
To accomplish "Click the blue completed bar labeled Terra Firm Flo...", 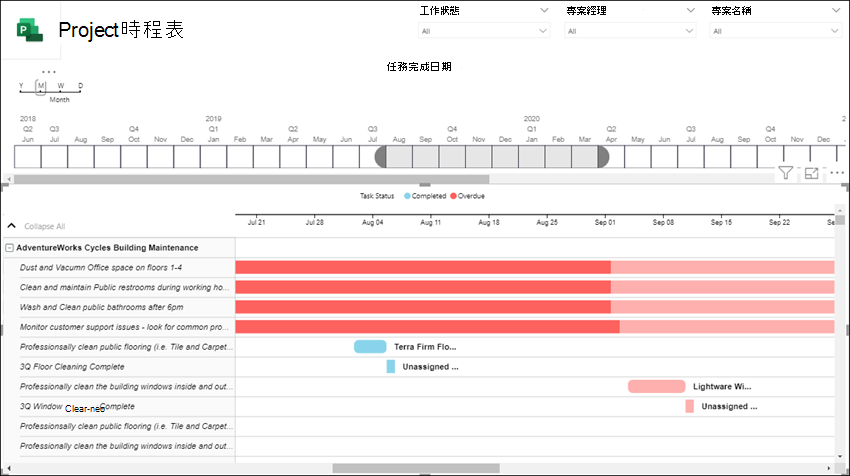I will coord(370,346).
